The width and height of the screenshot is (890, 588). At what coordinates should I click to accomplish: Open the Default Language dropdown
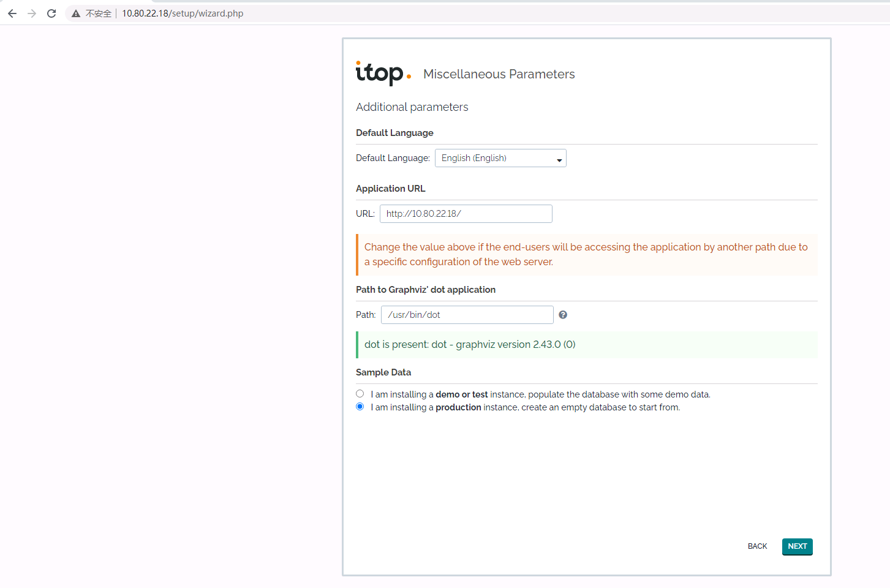point(500,158)
